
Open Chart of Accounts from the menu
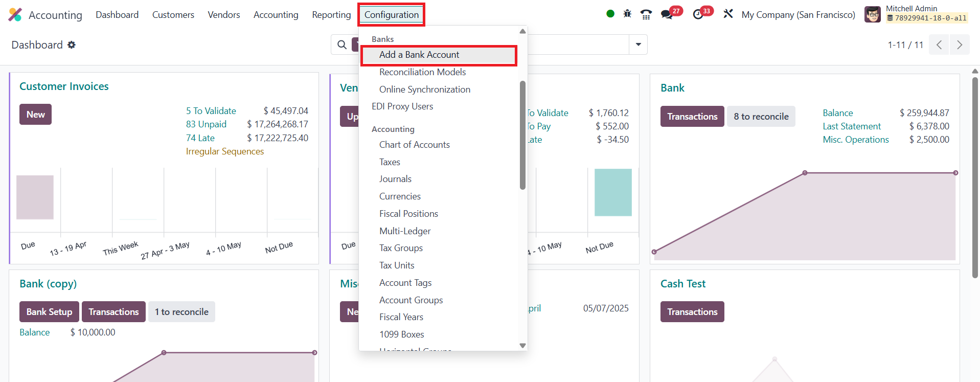(415, 145)
